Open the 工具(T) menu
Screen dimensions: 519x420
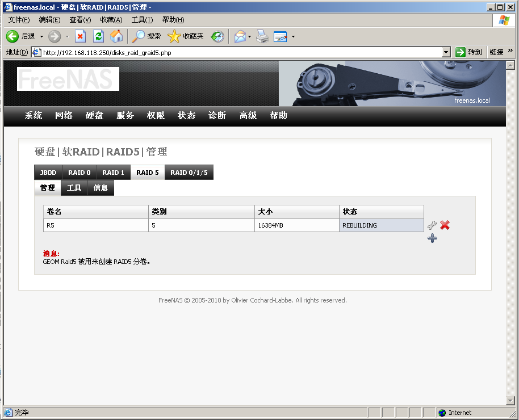[x=143, y=20]
